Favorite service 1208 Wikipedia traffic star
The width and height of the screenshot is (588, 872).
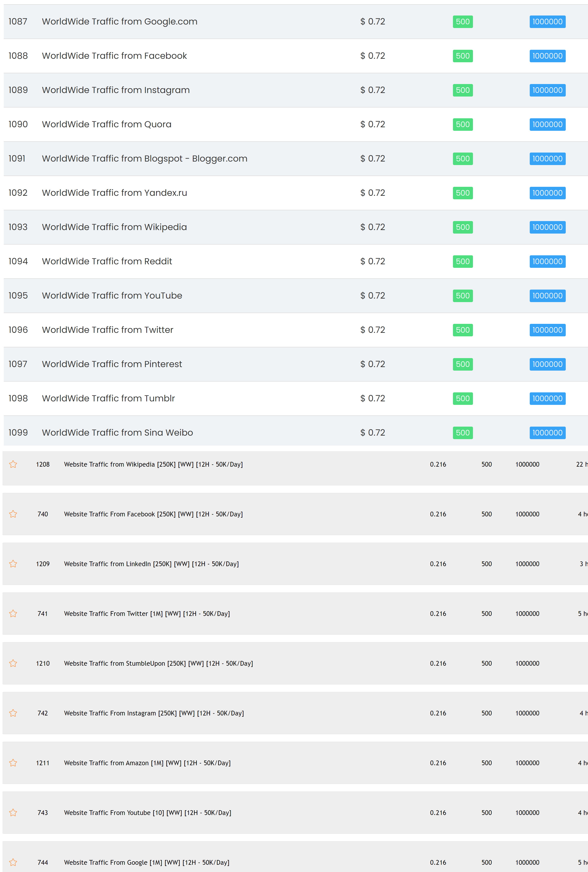click(13, 464)
